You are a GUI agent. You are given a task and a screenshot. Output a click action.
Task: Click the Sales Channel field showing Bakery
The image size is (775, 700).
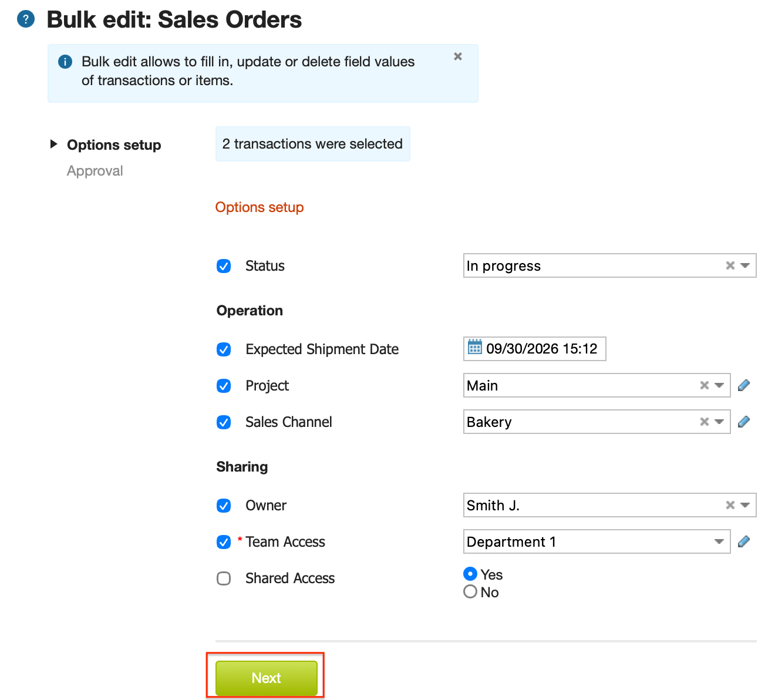597,422
